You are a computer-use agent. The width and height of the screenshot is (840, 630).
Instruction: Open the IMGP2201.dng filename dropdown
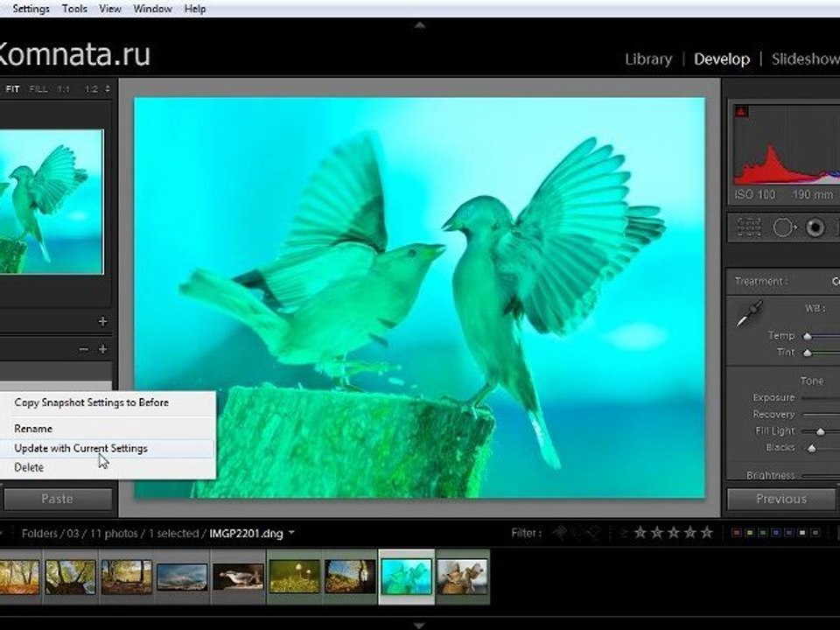point(292,533)
